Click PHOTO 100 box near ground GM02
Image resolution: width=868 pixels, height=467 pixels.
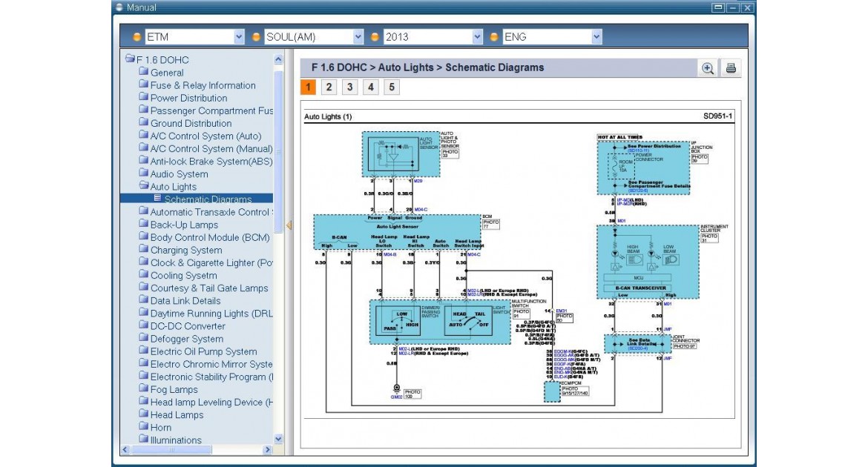click(x=412, y=394)
